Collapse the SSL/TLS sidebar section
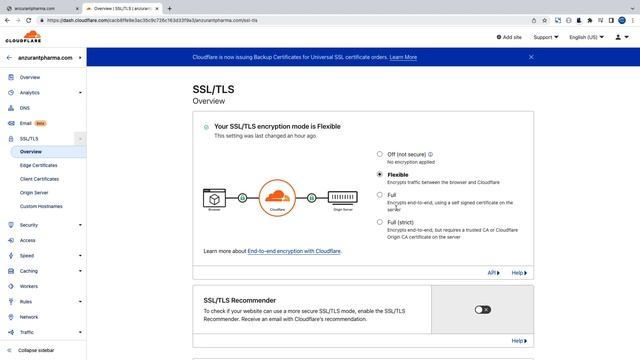This screenshot has height=360, width=640. pyautogui.click(x=80, y=139)
